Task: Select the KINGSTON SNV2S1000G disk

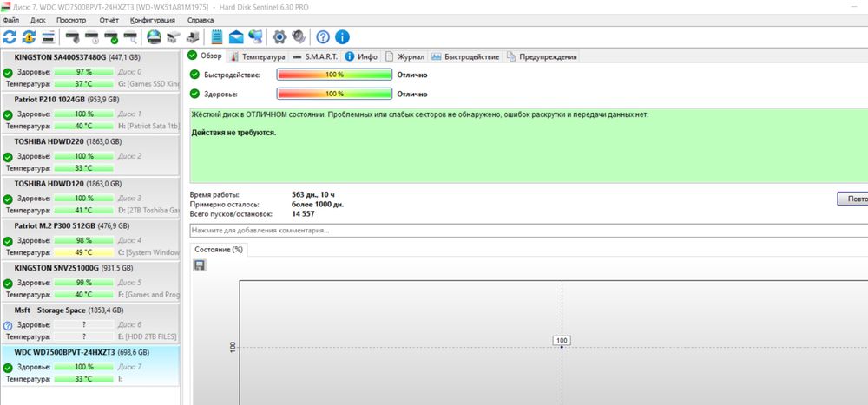Action: click(x=91, y=280)
